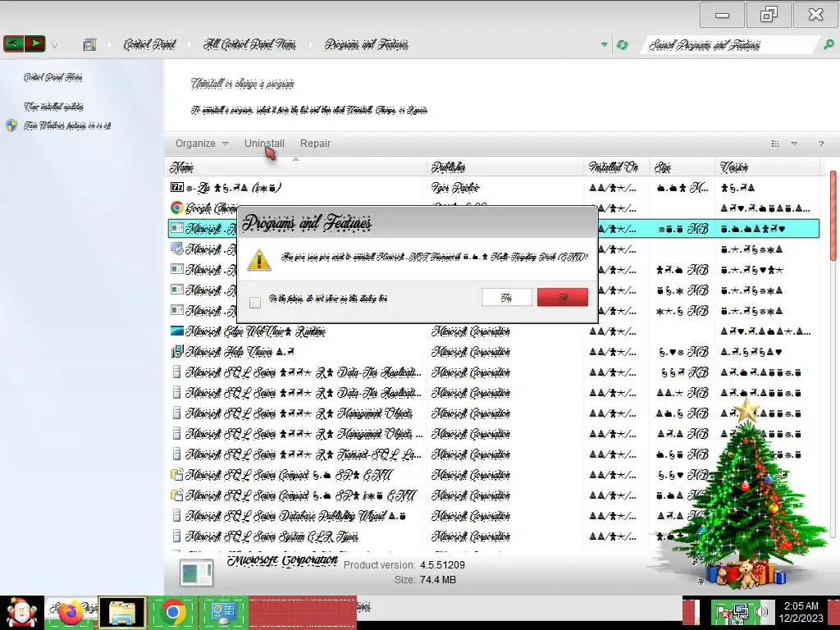Select Microsoft SQL Server Compact SP2 ENU icon
840x630 pixels.
coord(177,475)
